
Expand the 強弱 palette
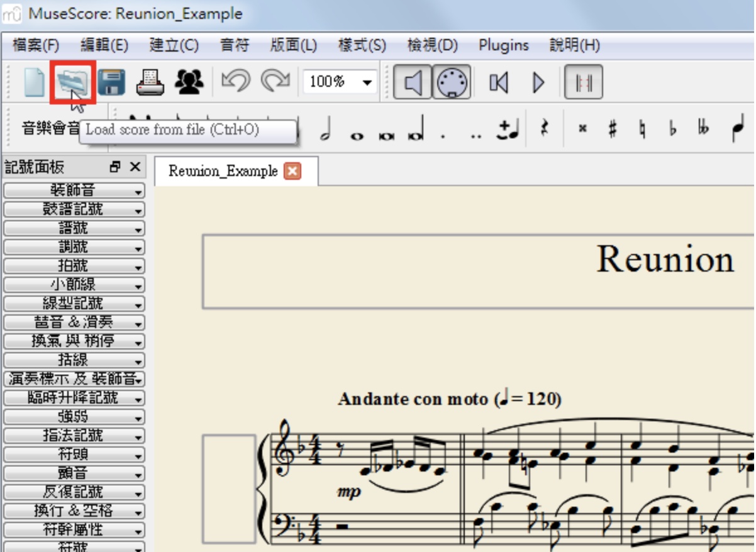click(74, 417)
